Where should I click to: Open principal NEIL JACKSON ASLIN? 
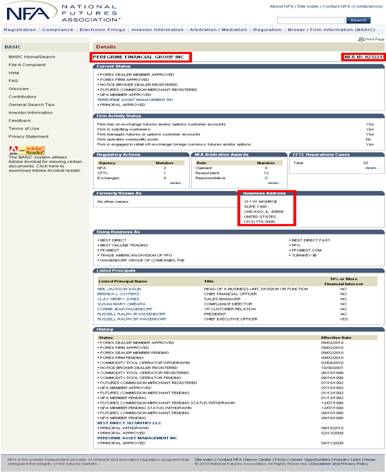[119, 289]
